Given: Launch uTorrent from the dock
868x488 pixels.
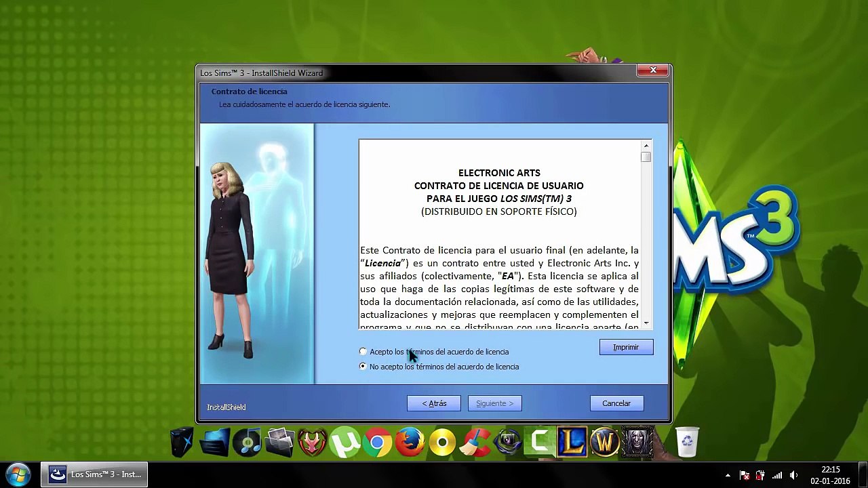Looking at the screenshot, I should click(344, 443).
